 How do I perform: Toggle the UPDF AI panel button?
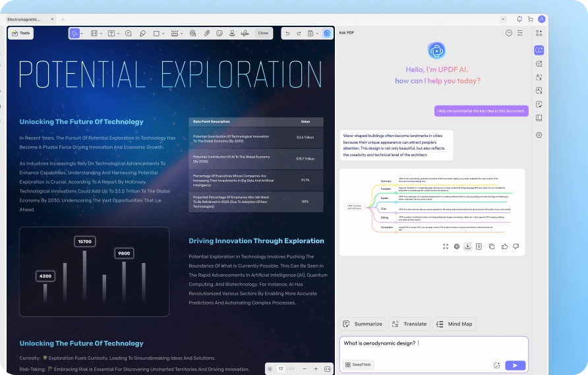click(x=327, y=33)
